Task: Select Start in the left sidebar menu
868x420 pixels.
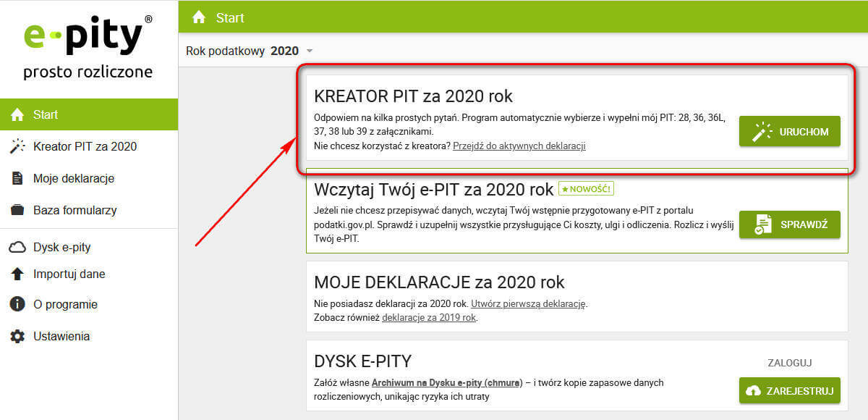Action: point(43,114)
